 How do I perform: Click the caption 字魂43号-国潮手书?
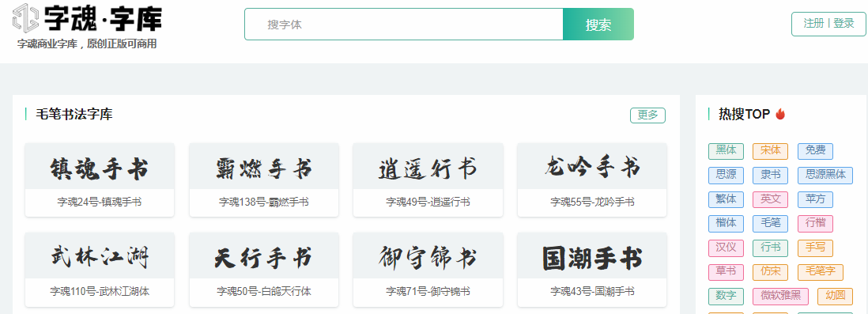[592, 291]
